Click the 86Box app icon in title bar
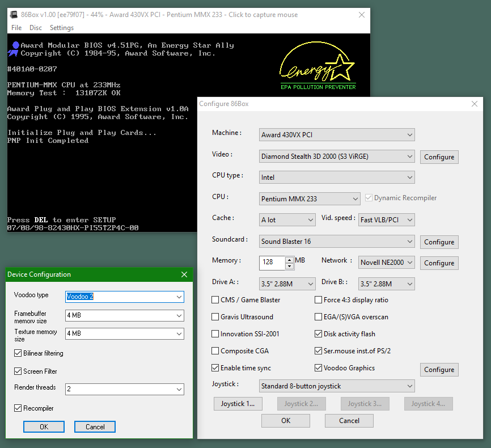 (14, 15)
